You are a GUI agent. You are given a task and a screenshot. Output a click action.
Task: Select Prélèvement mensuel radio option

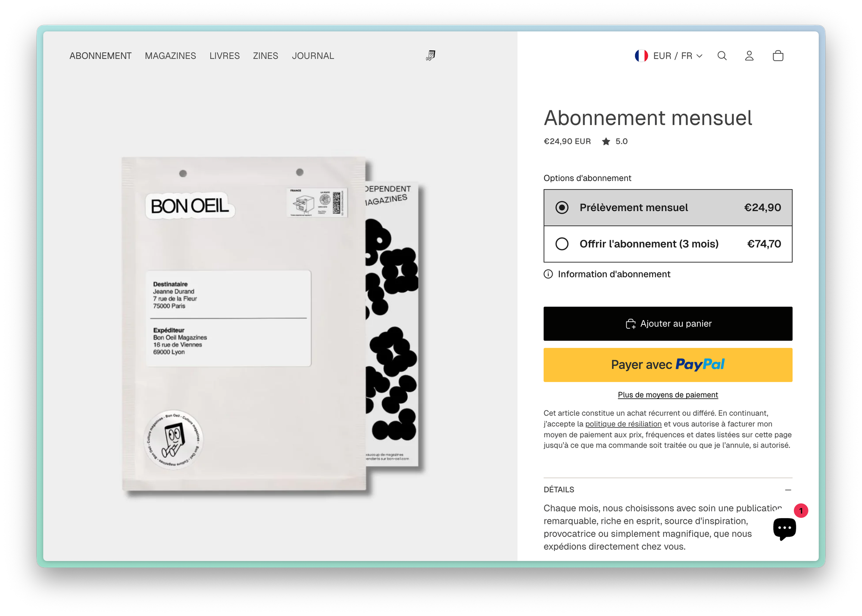click(562, 207)
